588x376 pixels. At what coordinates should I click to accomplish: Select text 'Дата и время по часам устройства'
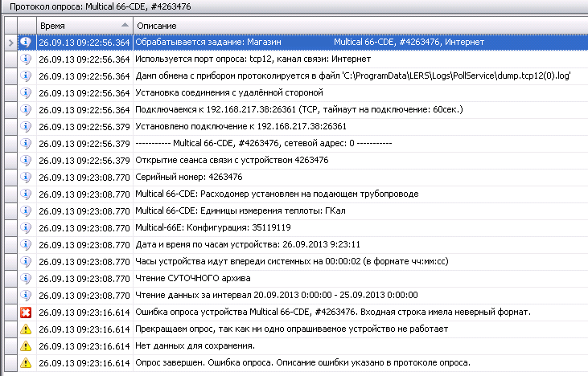pyautogui.click(x=208, y=244)
